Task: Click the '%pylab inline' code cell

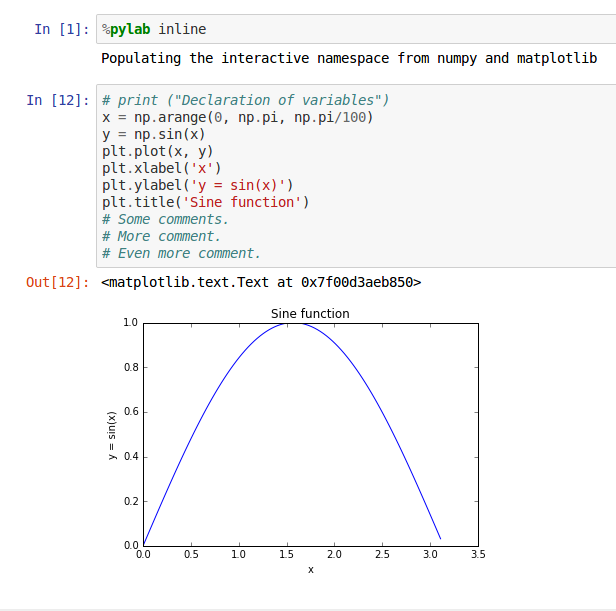Action: click(x=356, y=29)
